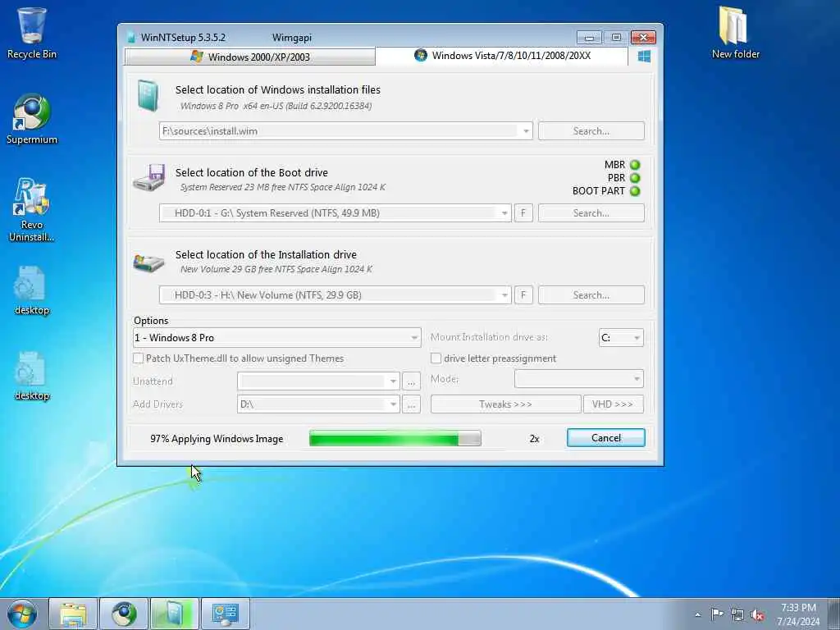Open the Recycle Bin desktop icon
840x630 pixels.
click(32, 33)
